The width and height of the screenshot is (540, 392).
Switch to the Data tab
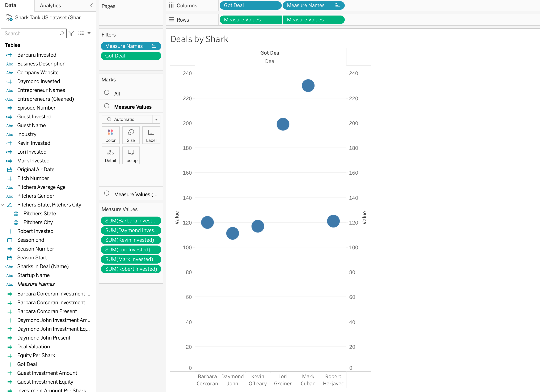pos(11,5)
